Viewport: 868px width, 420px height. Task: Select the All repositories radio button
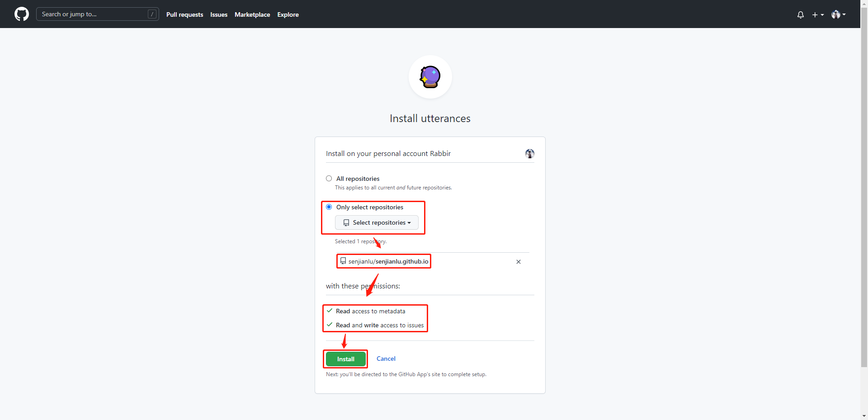point(329,179)
